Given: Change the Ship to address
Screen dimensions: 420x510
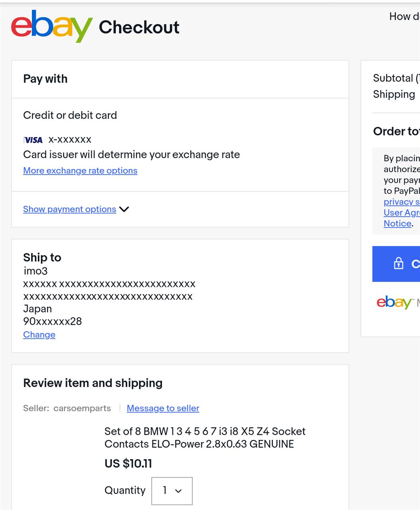Looking at the screenshot, I should (39, 335).
